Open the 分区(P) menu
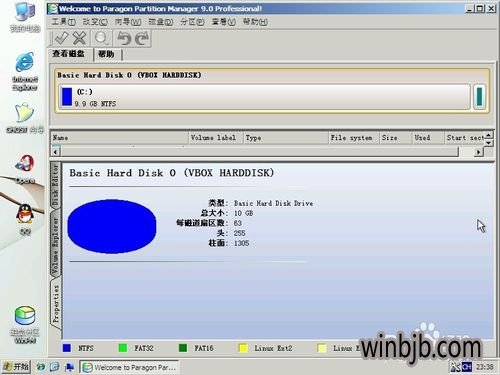This screenshot has width=500, height=375. (x=192, y=22)
